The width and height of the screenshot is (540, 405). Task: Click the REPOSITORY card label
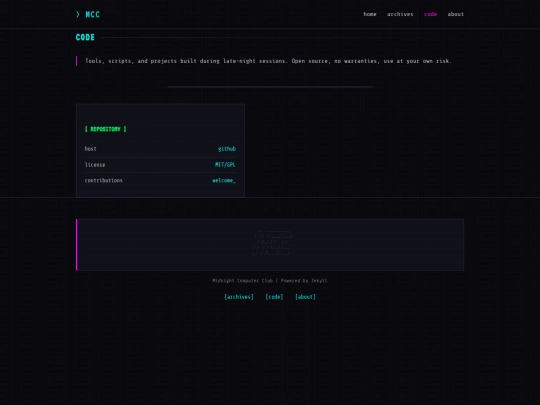105,129
